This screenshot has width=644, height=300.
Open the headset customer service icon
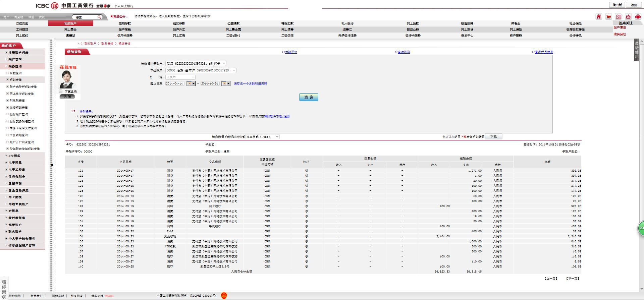pos(638,17)
